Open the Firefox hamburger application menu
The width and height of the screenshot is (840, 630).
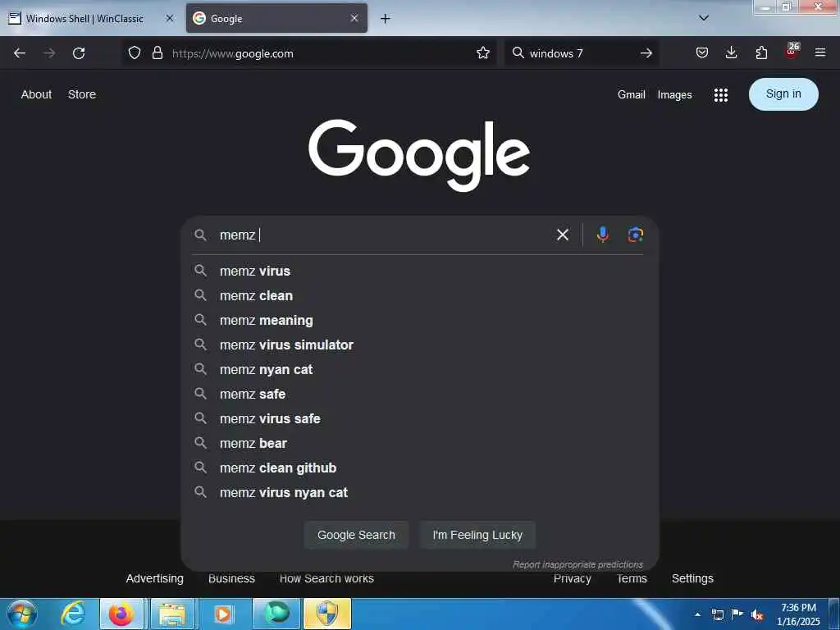(x=820, y=53)
